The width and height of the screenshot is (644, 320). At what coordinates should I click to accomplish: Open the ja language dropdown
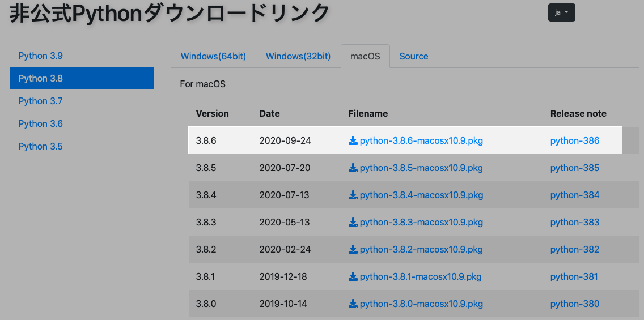click(x=561, y=12)
